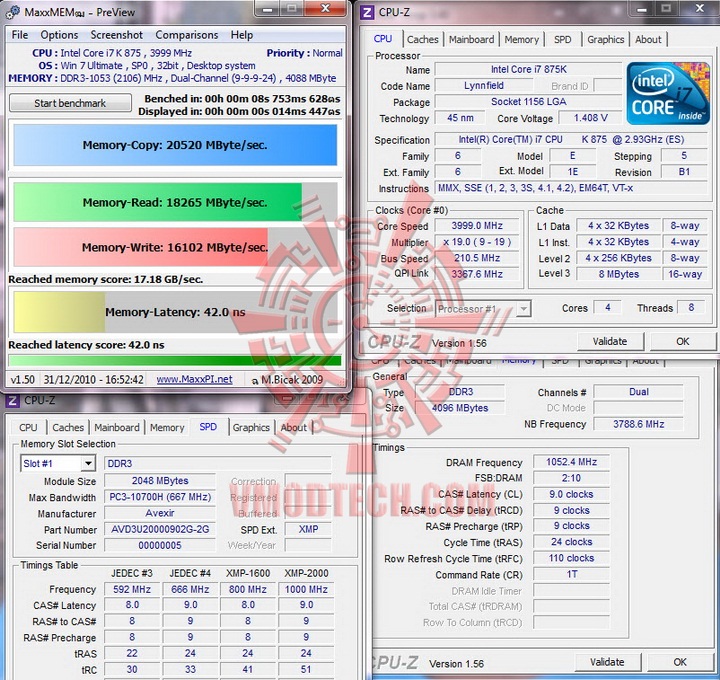Click the 110 clocks tRFC value
Viewport: 720px width, 680px height.
click(x=571, y=558)
